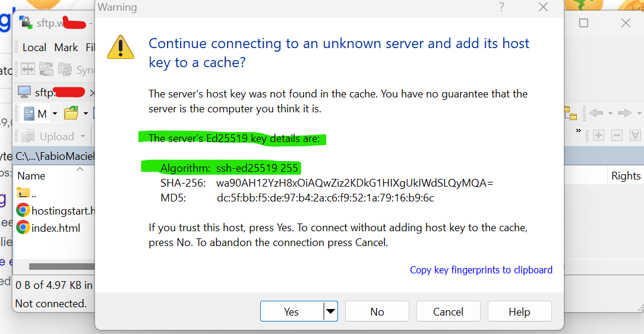Click the question mark help icon
The image size is (644, 334).
tap(501, 7)
